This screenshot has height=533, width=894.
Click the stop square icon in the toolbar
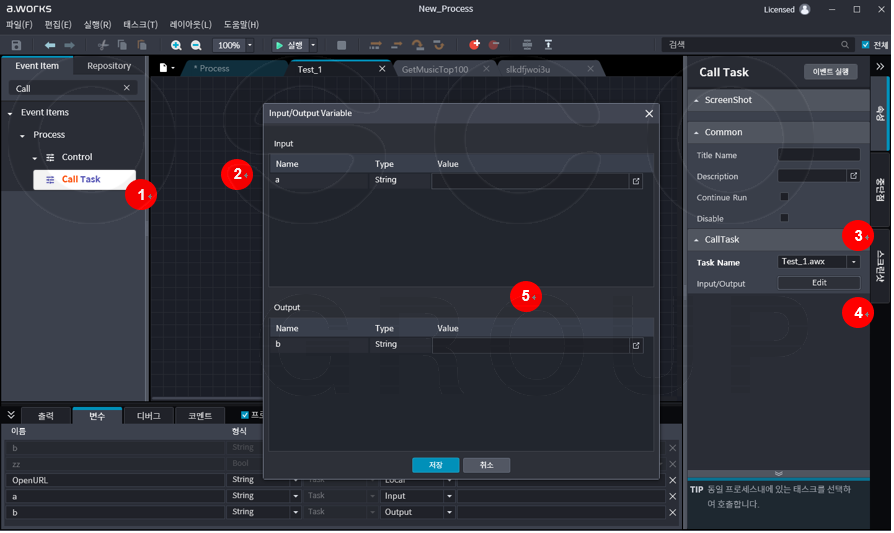[341, 45]
